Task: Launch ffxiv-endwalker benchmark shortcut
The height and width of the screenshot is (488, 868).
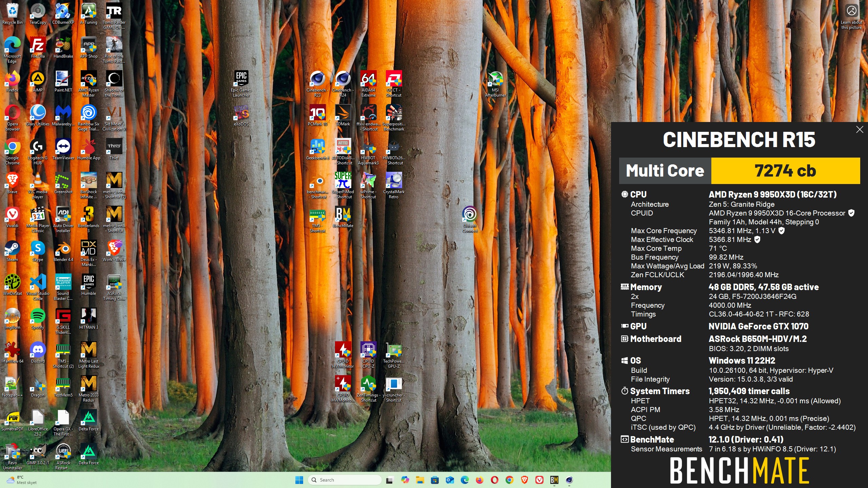Action: coord(368,118)
